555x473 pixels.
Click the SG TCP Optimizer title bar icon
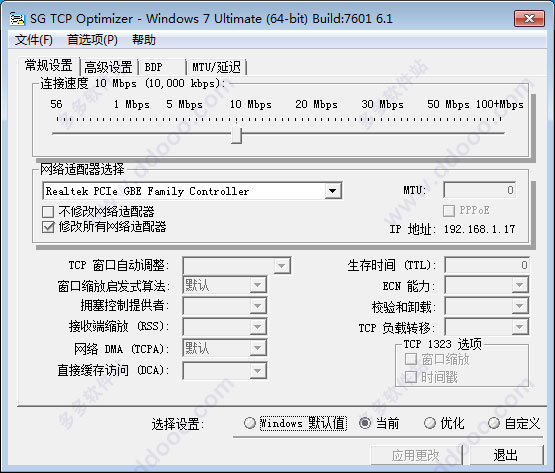[x=17, y=18]
